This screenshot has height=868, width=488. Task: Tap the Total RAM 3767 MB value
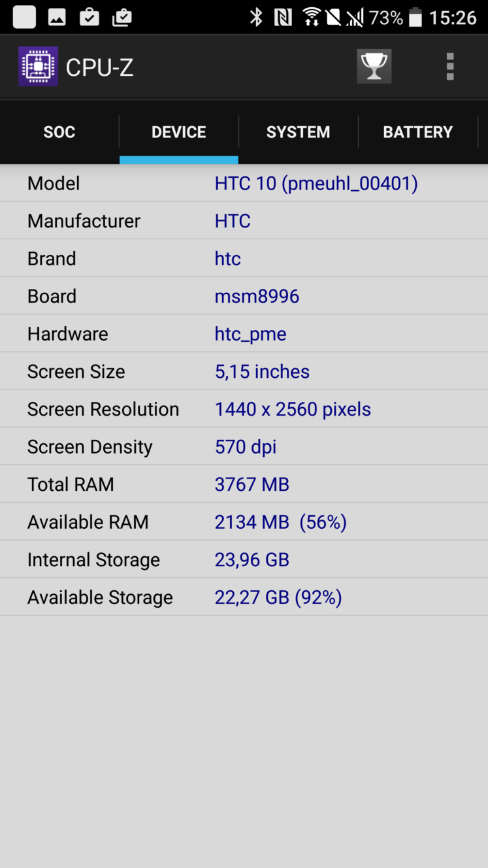coord(252,484)
